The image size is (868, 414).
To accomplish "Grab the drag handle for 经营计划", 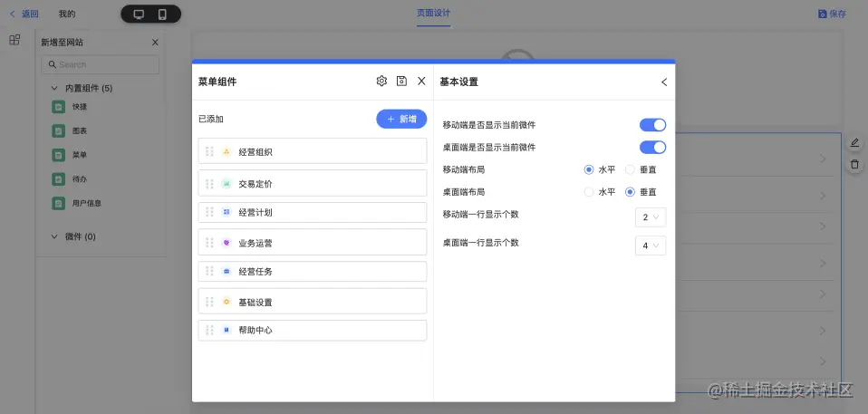I will pos(209,212).
